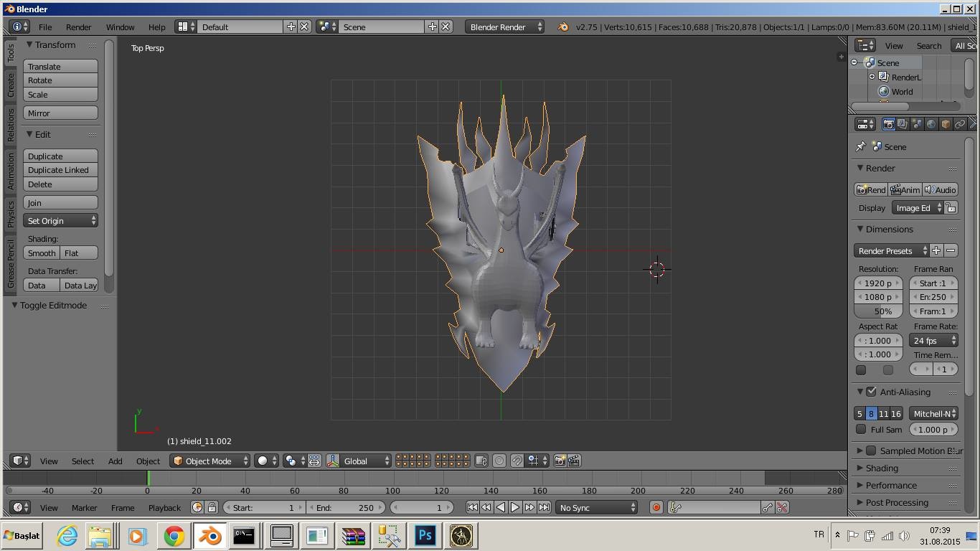Click the info editor type icon
The width and height of the screenshot is (980, 551).
click(x=20, y=27)
